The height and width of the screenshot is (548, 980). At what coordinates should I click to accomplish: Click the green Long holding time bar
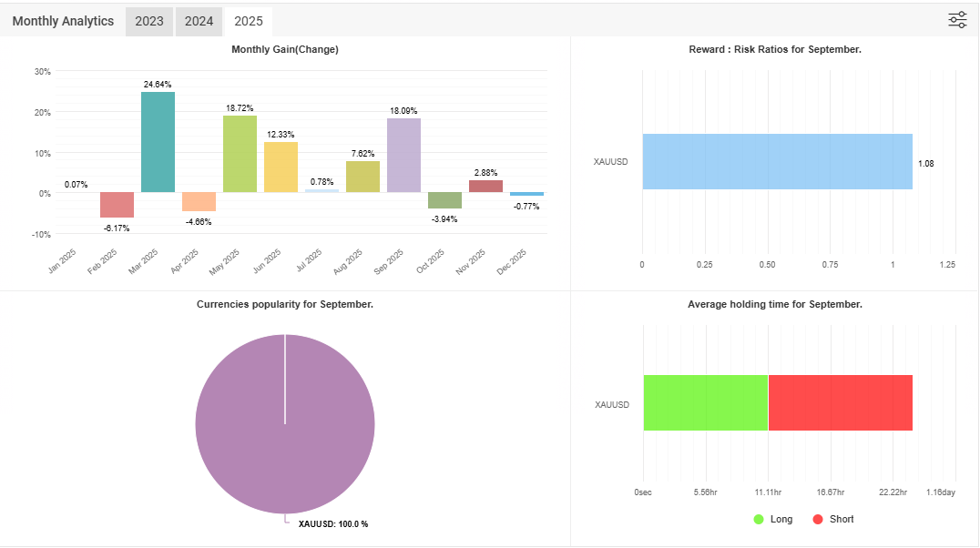(x=705, y=402)
